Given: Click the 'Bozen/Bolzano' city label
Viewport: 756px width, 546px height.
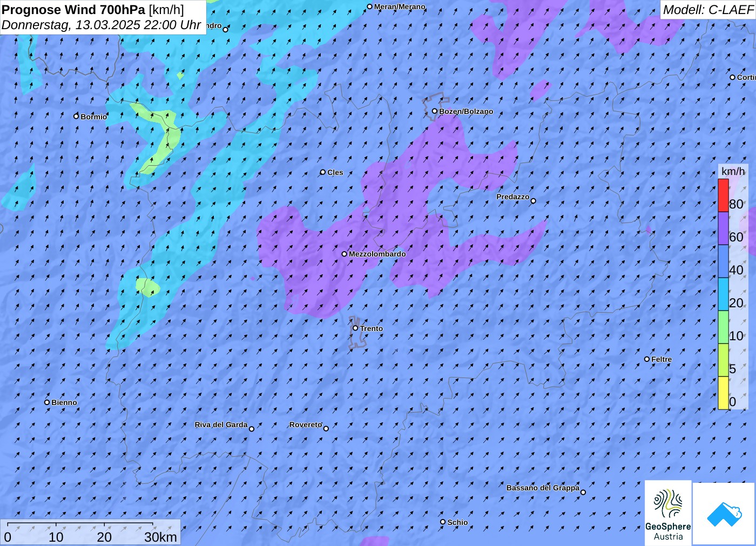Looking at the screenshot, I should coord(466,111).
